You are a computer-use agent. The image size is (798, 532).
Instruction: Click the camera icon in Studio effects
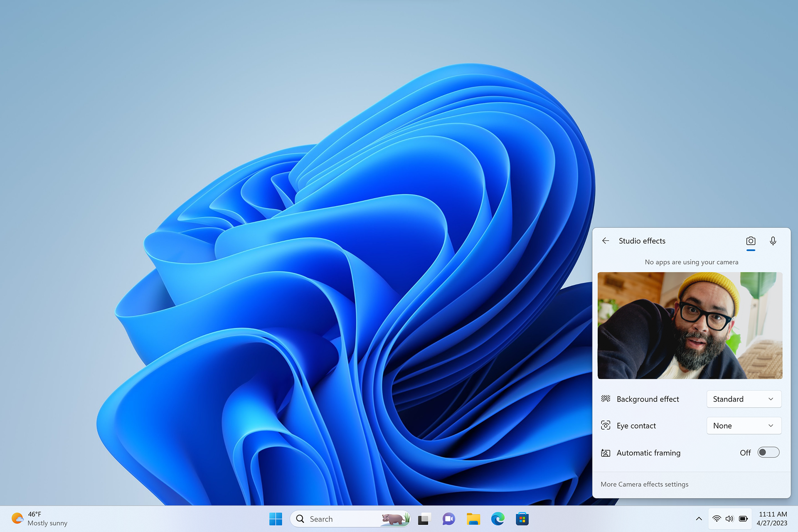coord(751,240)
